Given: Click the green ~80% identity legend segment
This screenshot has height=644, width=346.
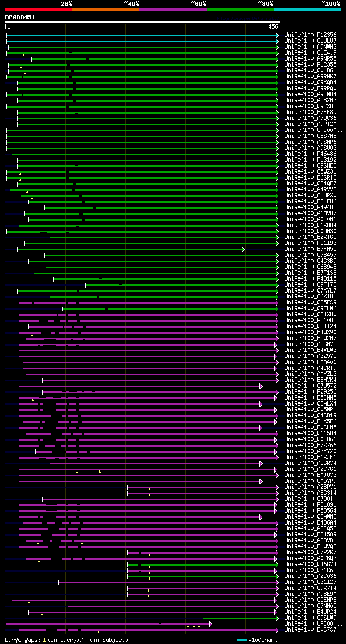Looking at the screenshot, I should click(240, 9).
